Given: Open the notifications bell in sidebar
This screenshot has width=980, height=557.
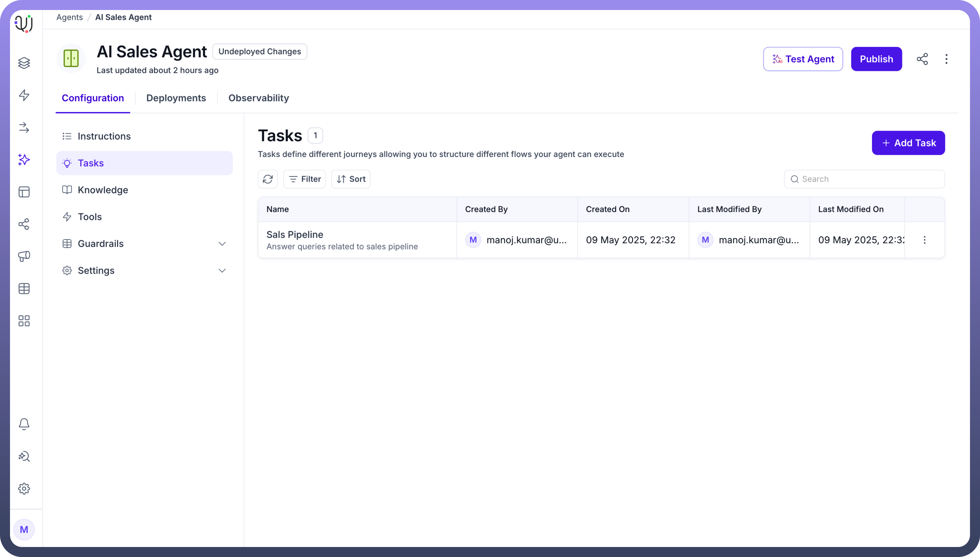Looking at the screenshot, I should point(24,424).
